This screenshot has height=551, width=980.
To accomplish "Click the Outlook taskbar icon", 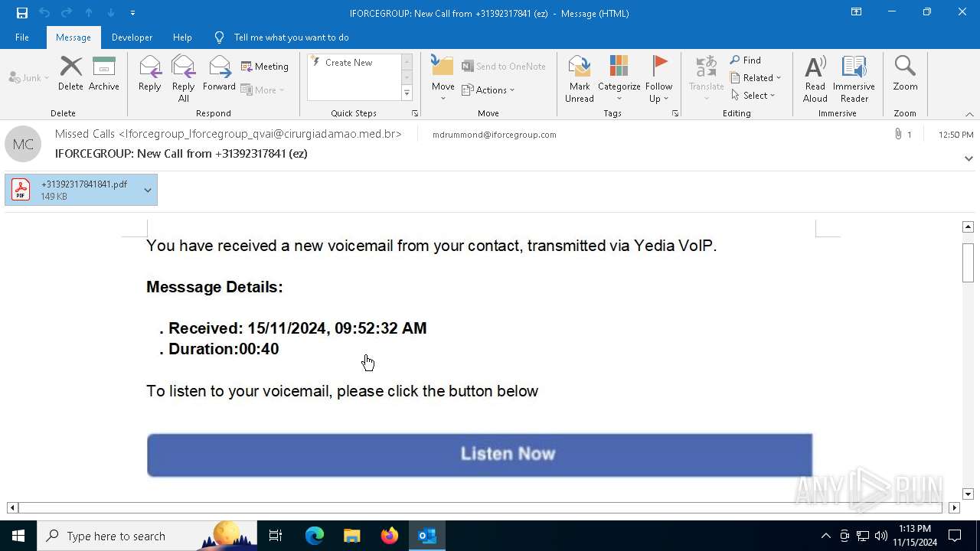I will 427,536.
